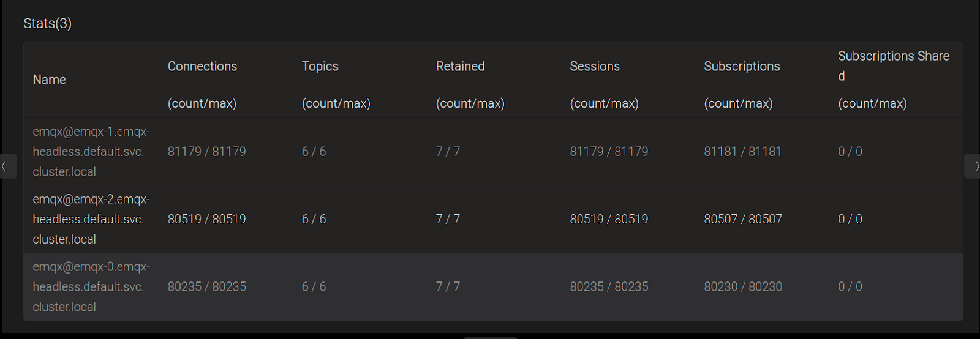
Task: Click the Connections column header
Action: (202, 66)
